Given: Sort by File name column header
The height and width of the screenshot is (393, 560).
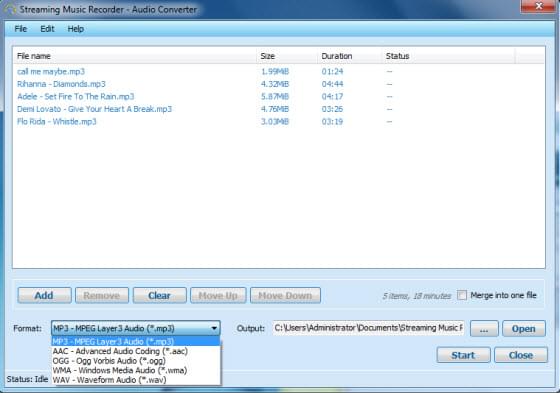Looking at the screenshot, I should (x=135, y=56).
